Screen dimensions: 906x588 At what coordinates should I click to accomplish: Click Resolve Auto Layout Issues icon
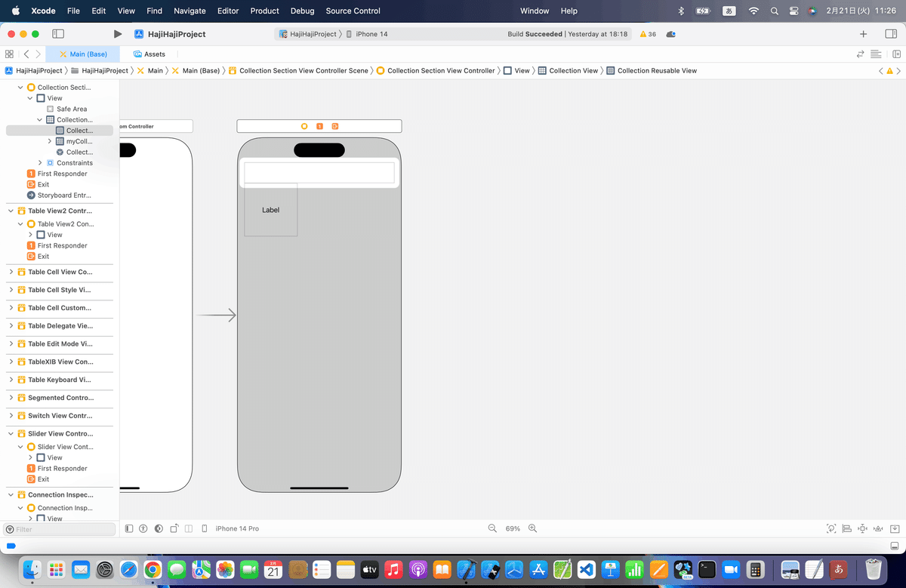(879, 528)
